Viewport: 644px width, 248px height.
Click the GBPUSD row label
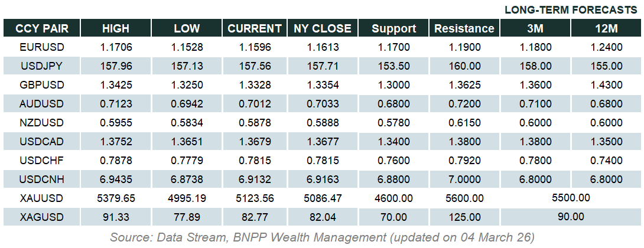point(41,85)
